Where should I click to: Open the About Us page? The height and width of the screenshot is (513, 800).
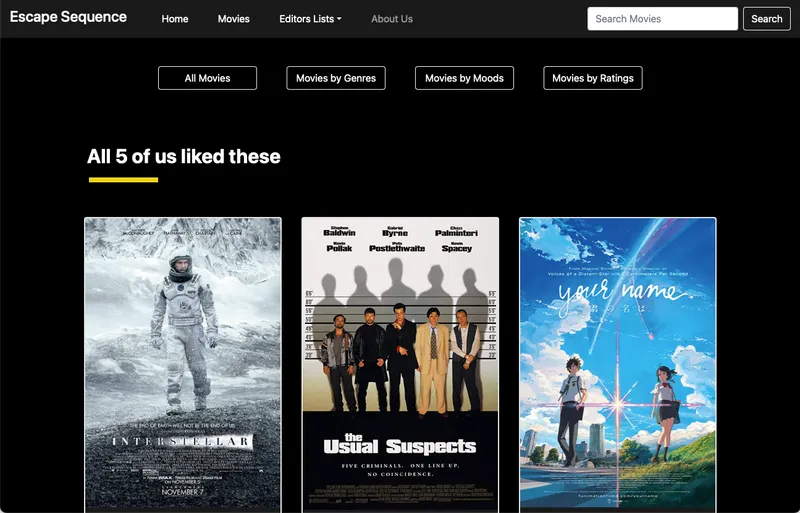[392, 19]
